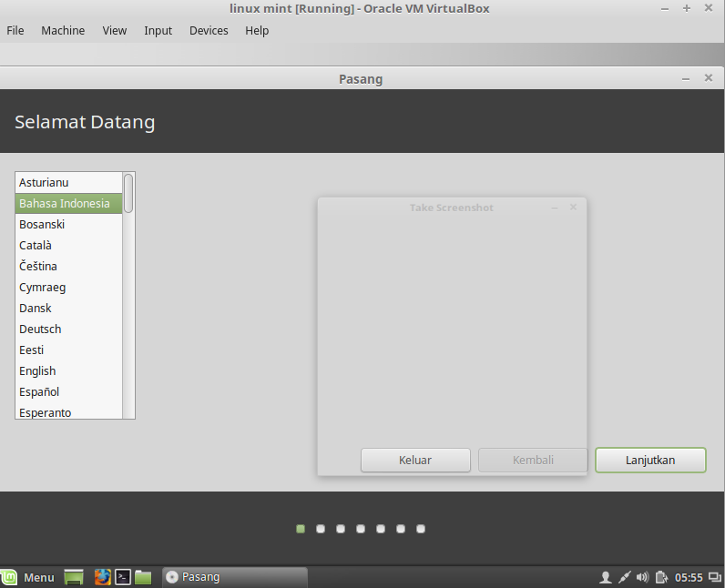Click the Selamat Datang heading
Screen dimensions: 725x588
[x=85, y=122]
